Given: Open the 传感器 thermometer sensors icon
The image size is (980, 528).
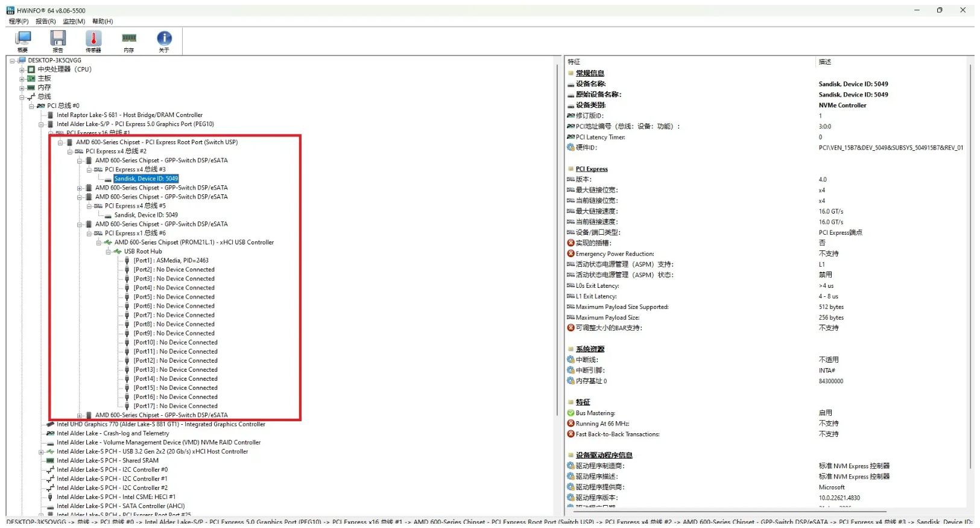Looking at the screenshot, I should click(93, 39).
